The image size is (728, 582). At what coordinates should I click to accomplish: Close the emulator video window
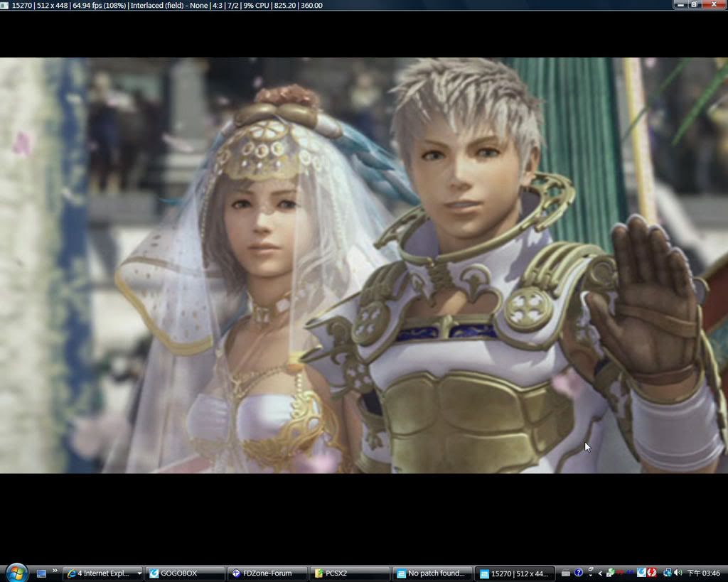tap(714, 5)
